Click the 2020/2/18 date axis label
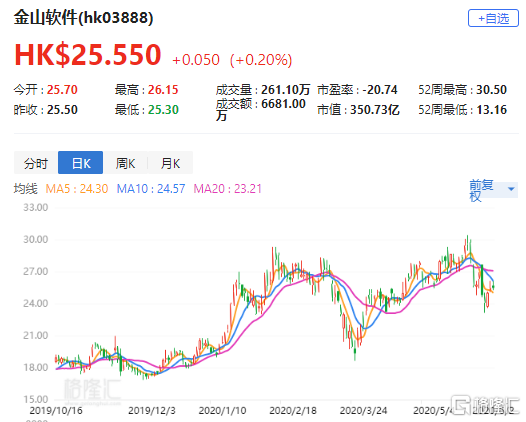Viewport: 526px width, 422px height. (293, 411)
